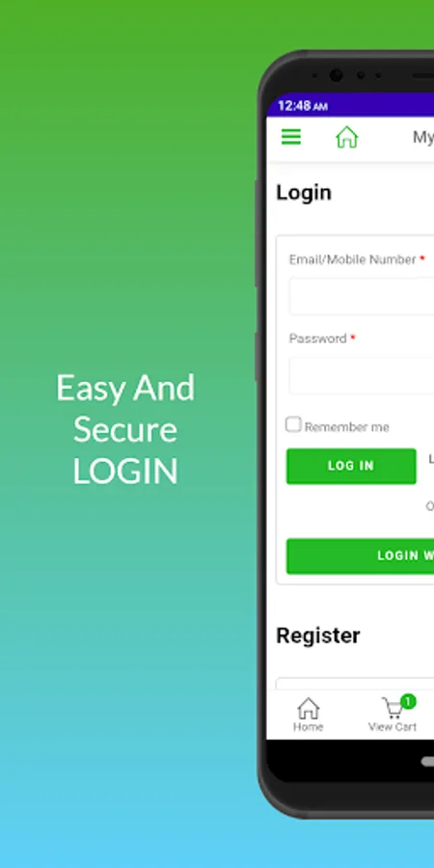Click the green LOG IN button

pyautogui.click(x=351, y=466)
